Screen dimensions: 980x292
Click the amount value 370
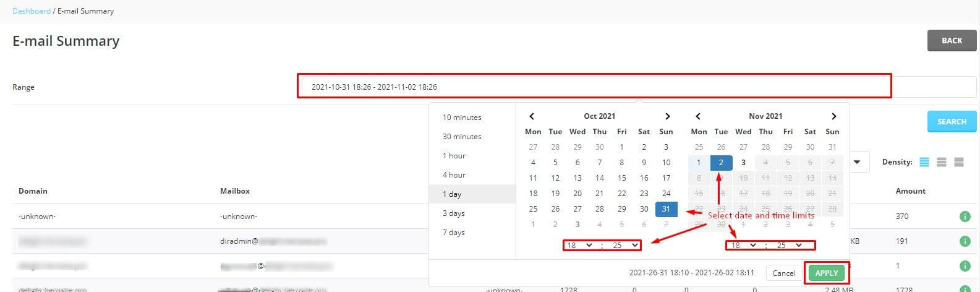tap(902, 217)
